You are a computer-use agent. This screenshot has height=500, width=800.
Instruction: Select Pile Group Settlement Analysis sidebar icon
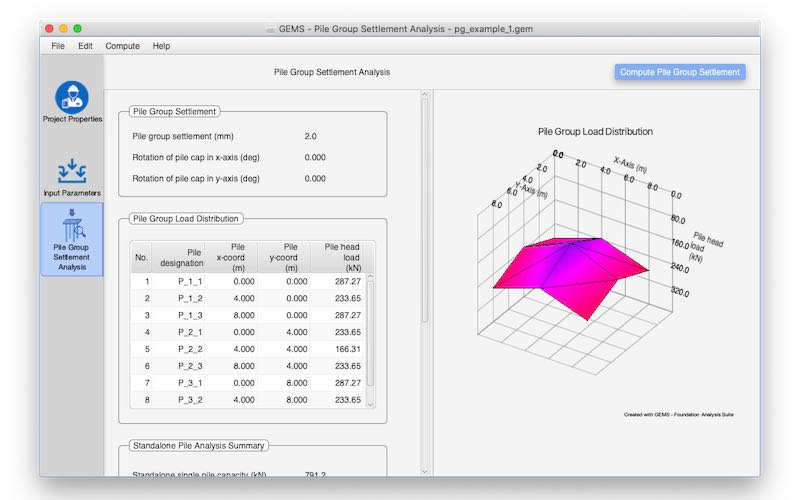coord(72,239)
